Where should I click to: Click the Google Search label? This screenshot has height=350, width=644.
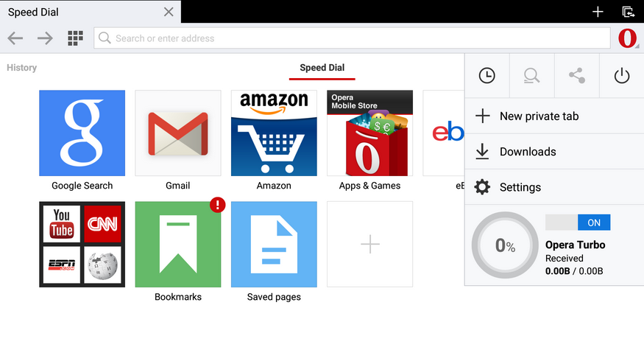point(82,186)
